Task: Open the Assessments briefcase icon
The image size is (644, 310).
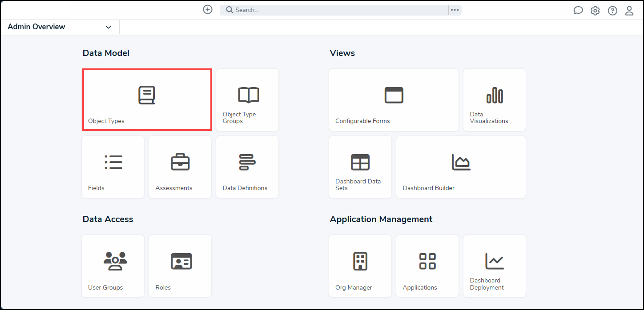Action: [181, 163]
